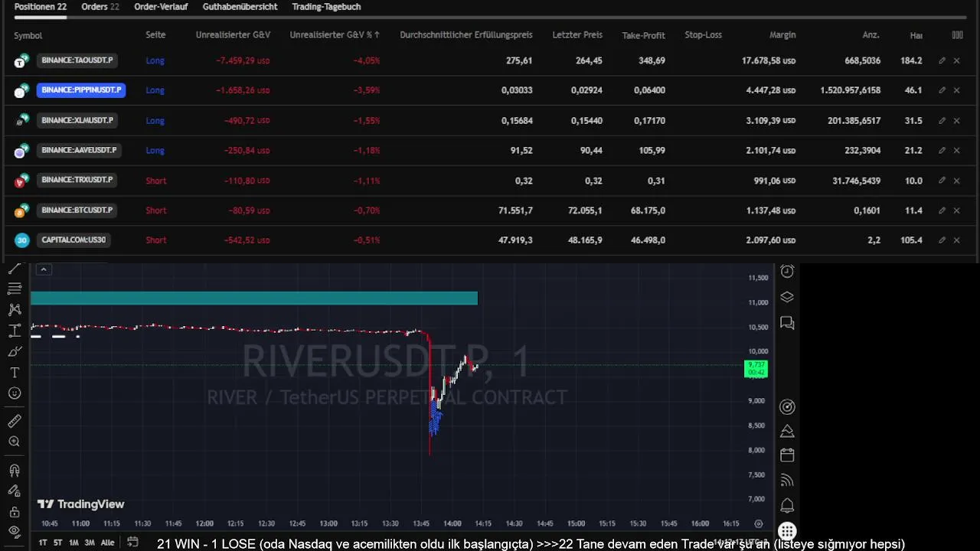Open the Alerts alarm clock panel
The image size is (980, 551).
[787, 272]
